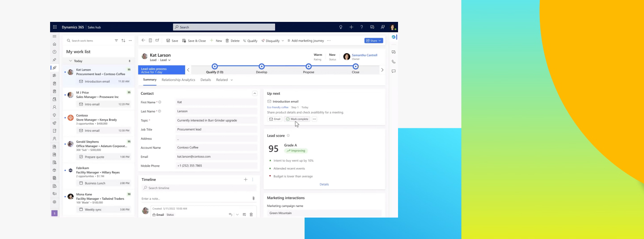Image resolution: width=644 pixels, height=239 pixels.
Task: Click the user profile avatar in the top bar
Action: [393, 27]
